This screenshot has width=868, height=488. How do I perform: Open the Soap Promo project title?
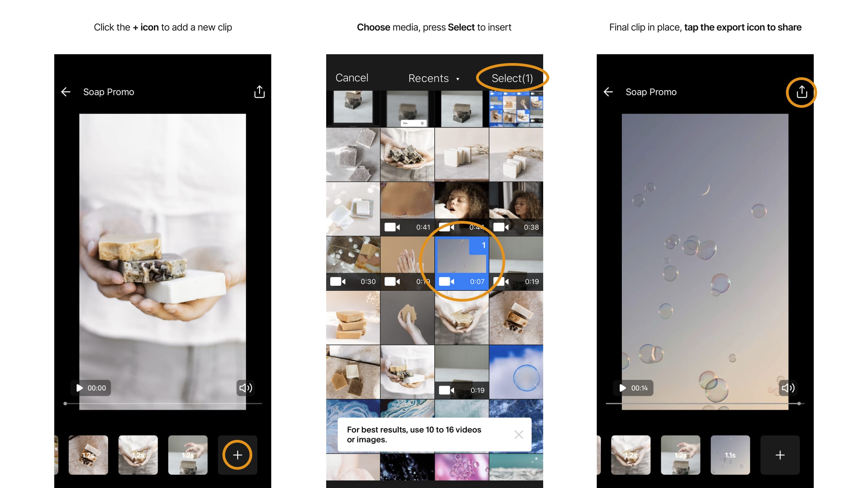(110, 91)
